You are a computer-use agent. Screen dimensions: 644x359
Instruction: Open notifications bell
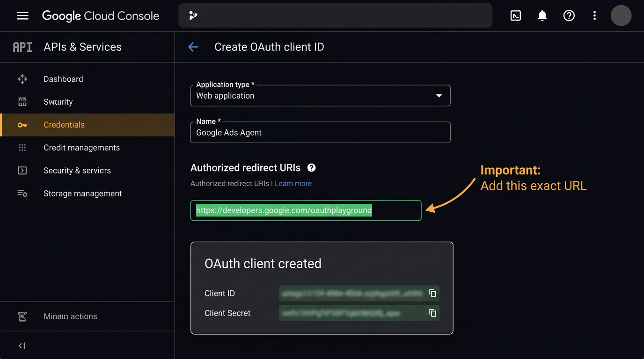pos(542,15)
